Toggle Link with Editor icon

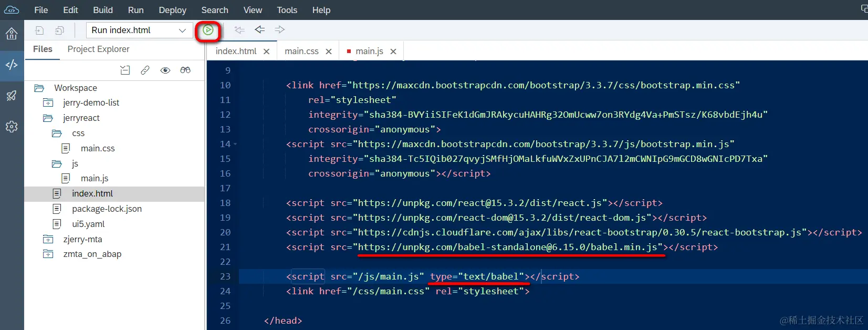pos(145,70)
